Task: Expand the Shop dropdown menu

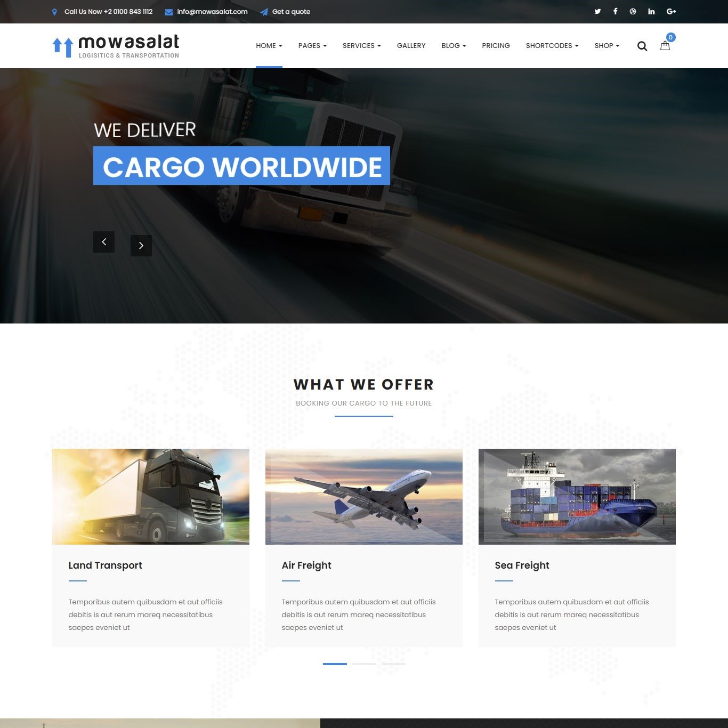Action: click(607, 46)
